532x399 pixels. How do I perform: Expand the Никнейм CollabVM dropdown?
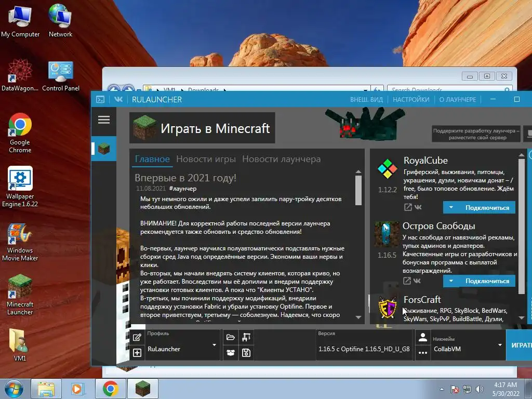tap(500, 345)
